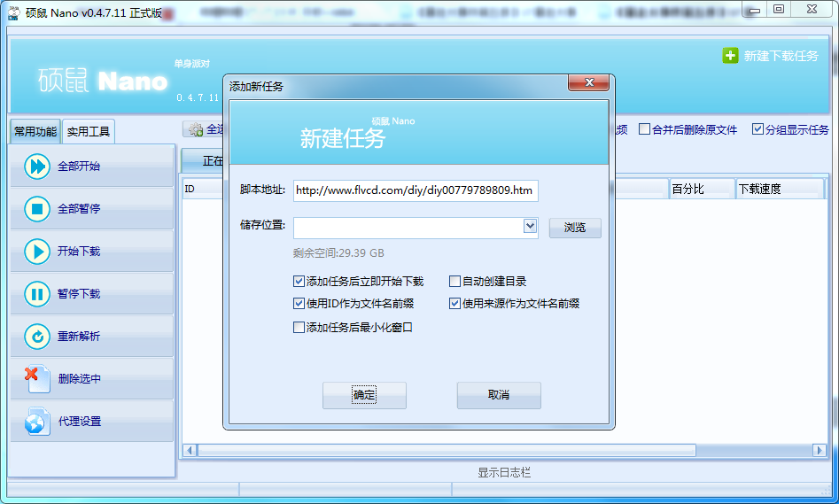Click the 全部开始 label
Image resolution: width=839 pixels, height=504 pixels.
(x=79, y=167)
